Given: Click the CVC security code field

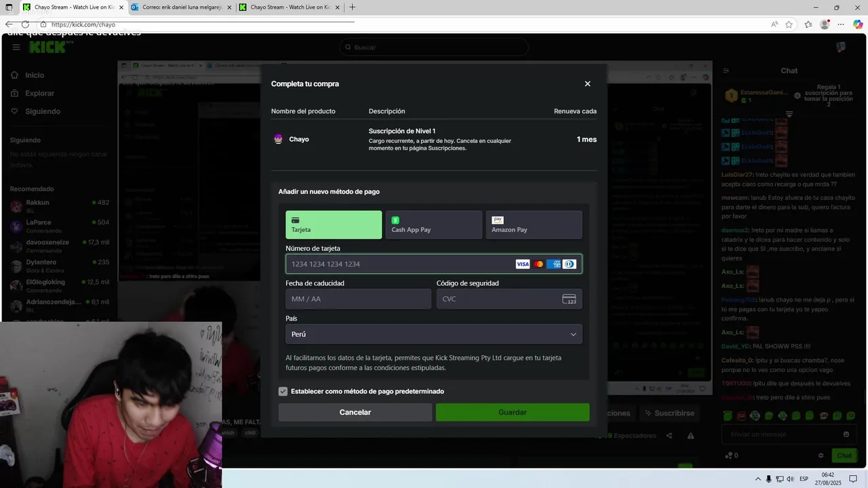Looking at the screenshot, I should point(509,299).
